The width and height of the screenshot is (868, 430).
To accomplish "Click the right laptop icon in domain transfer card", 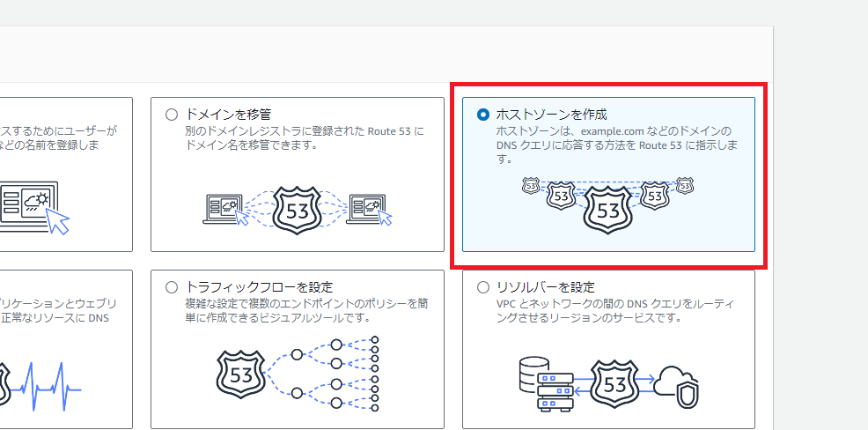I will tap(369, 210).
